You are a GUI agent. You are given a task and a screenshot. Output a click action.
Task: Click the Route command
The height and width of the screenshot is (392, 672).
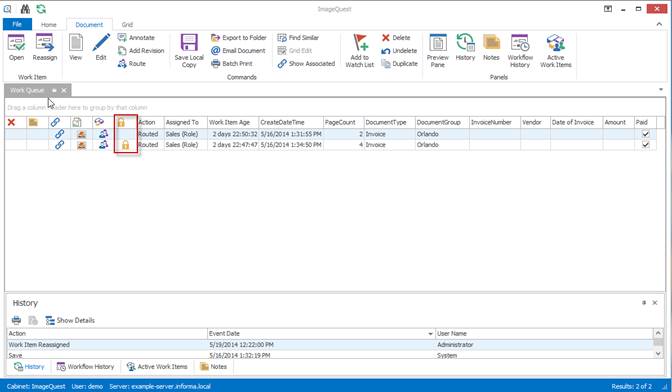click(132, 63)
